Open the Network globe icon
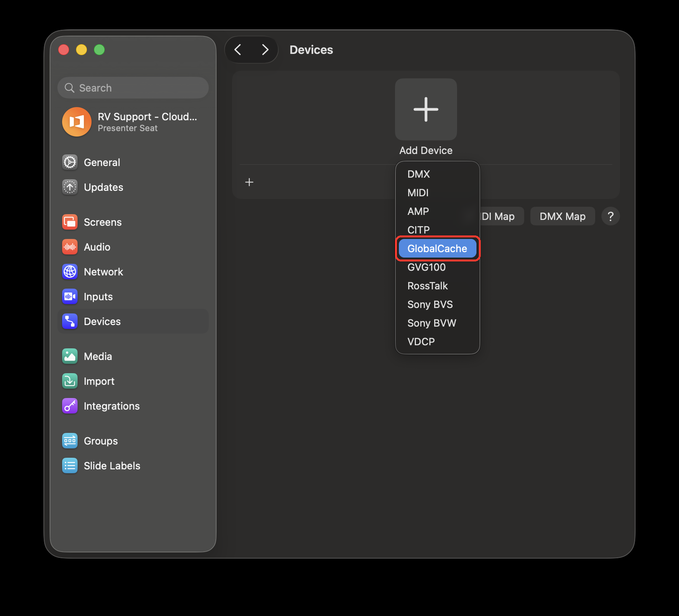This screenshot has width=679, height=616. [x=70, y=272]
